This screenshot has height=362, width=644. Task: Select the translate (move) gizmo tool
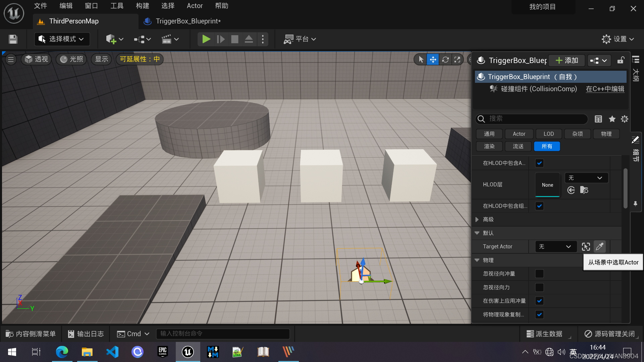click(x=433, y=59)
